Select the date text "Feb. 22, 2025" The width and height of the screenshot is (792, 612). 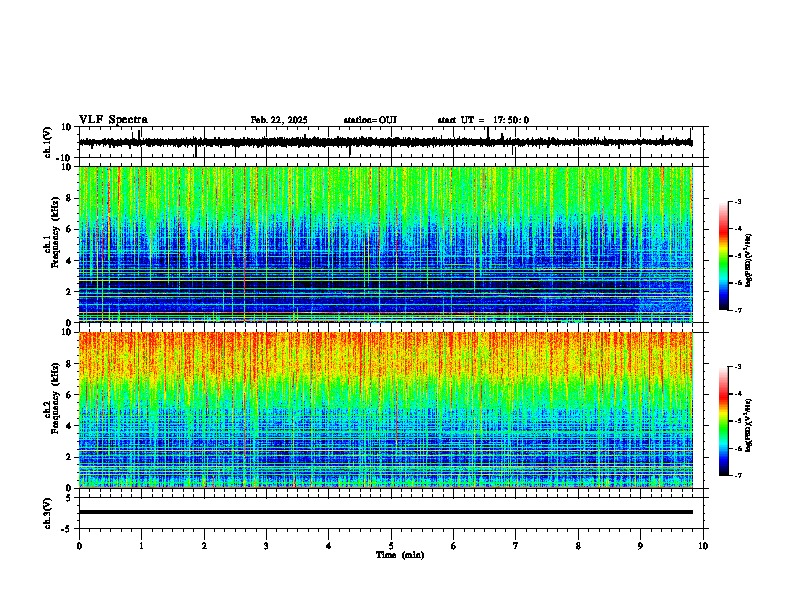pos(279,120)
